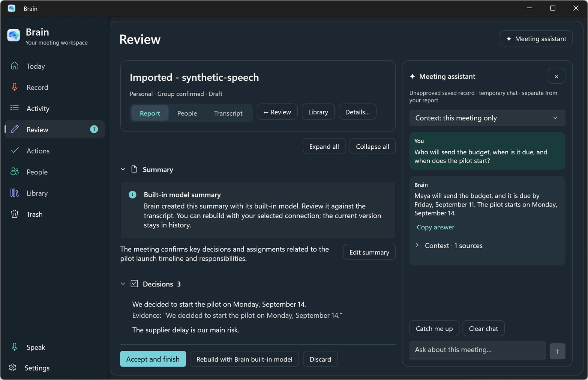Screen dimensions: 588x380
Task: Click the Decisions checkbox icon
Action: [134, 283]
